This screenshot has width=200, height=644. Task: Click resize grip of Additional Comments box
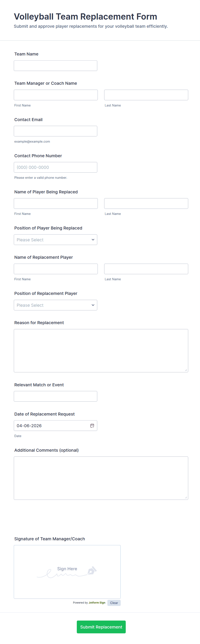click(x=186, y=497)
